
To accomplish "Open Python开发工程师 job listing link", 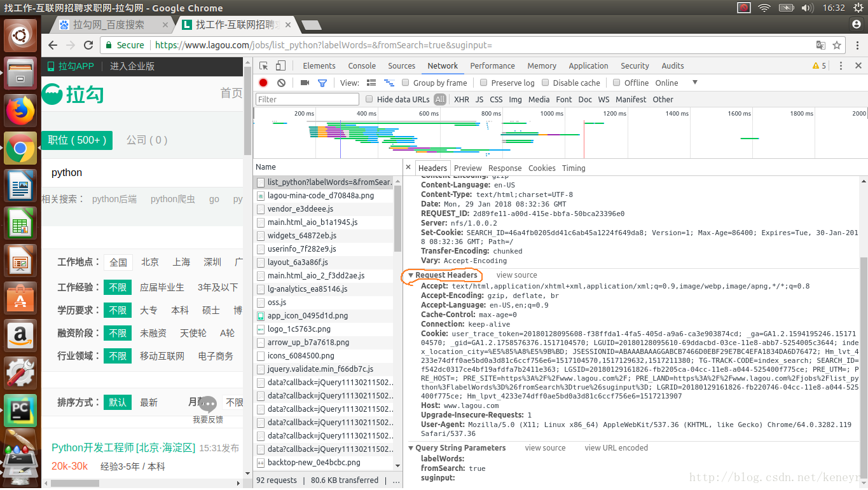I will click(x=123, y=448).
